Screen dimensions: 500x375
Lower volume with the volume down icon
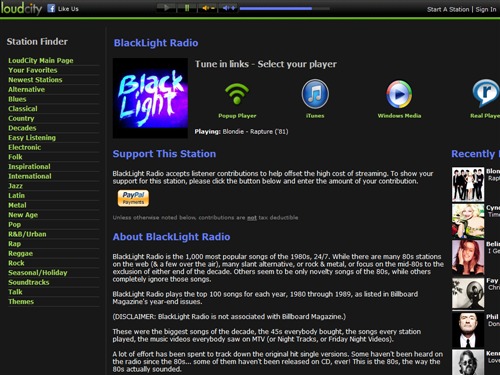208,8
